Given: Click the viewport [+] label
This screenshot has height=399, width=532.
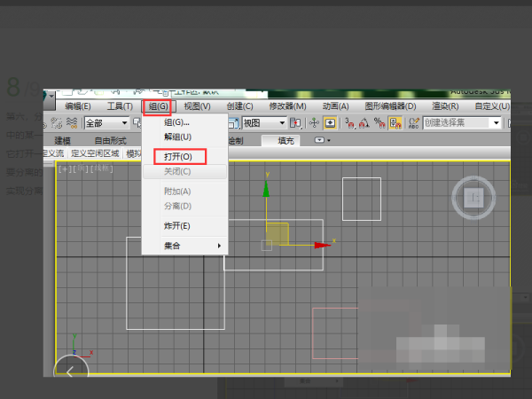Looking at the screenshot, I should (x=64, y=168).
